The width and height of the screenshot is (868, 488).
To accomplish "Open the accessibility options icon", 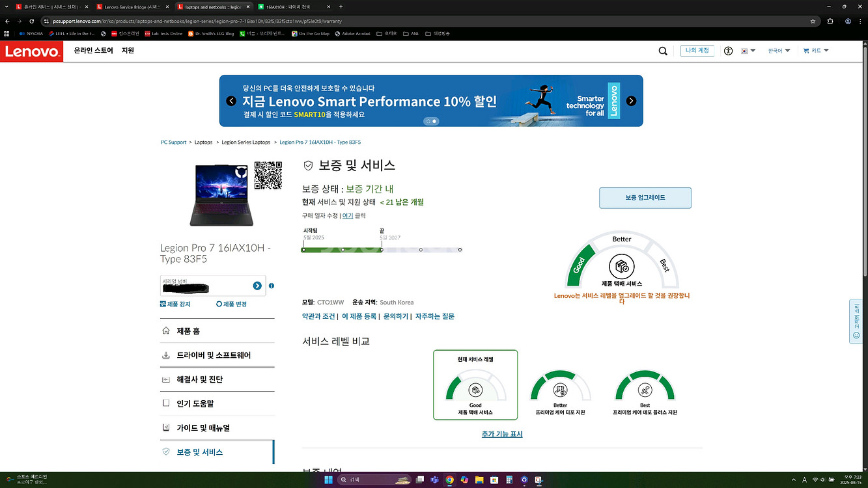I will (728, 51).
